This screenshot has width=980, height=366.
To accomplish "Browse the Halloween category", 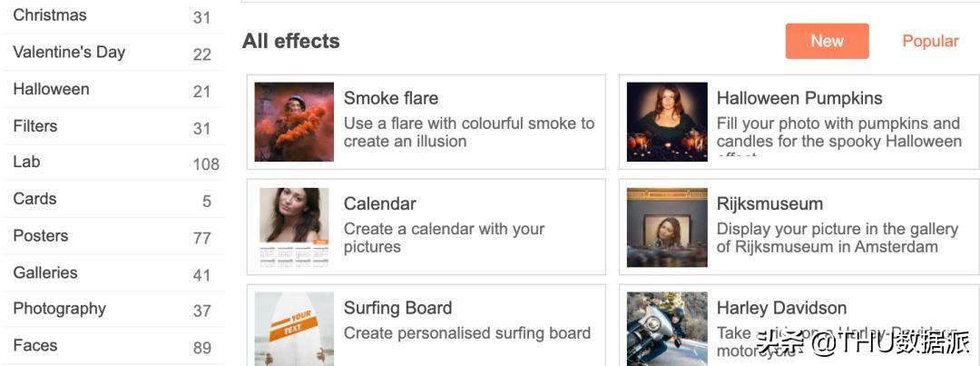I will 51,89.
